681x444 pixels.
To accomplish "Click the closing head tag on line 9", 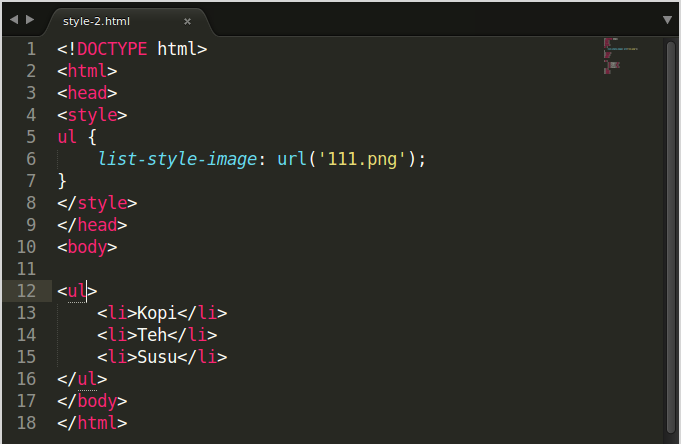I will pyautogui.click(x=92, y=225).
